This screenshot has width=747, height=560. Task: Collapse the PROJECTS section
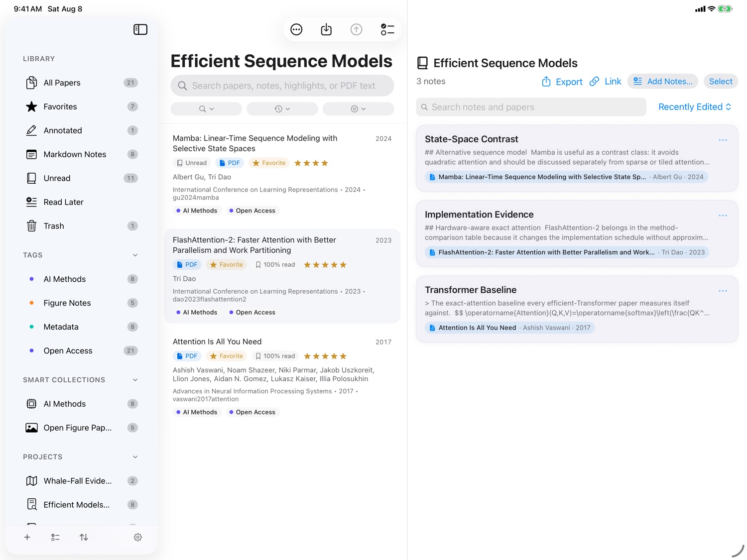135,457
